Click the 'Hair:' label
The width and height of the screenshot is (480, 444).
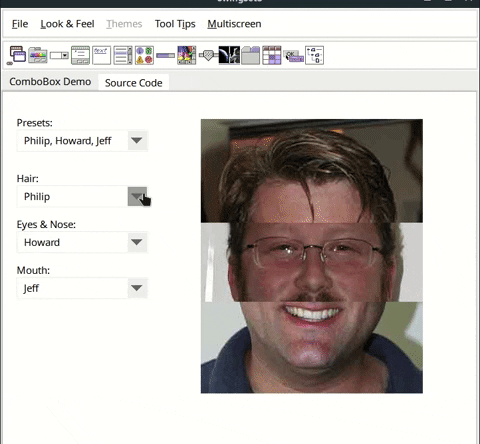pyautogui.click(x=28, y=179)
